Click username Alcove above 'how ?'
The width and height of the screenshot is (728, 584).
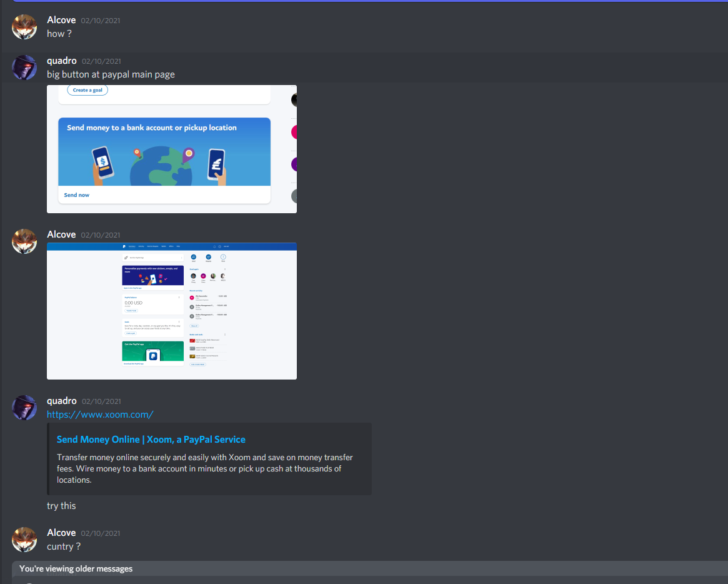(61, 20)
